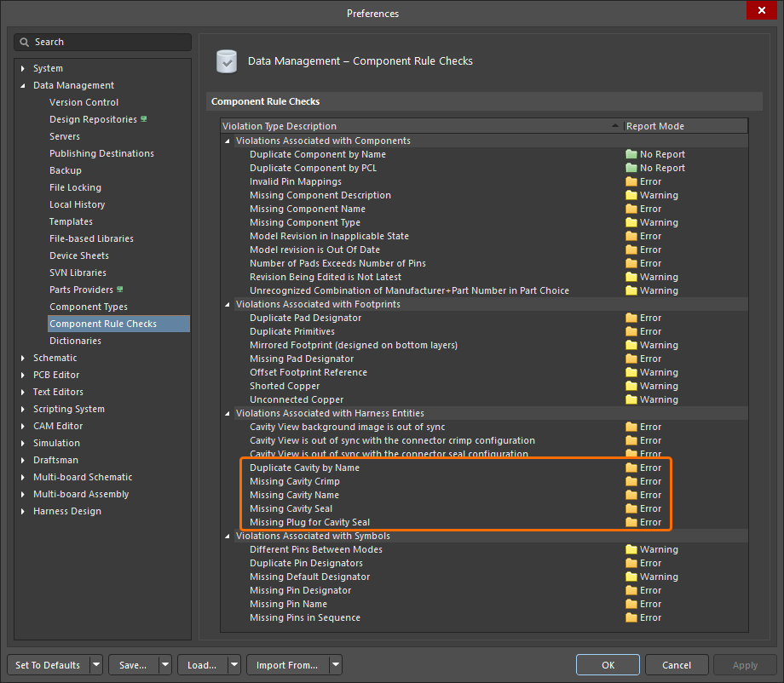The height and width of the screenshot is (683, 784).
Task: Click the folder icon for Missing Default Designator
Action: click(x=631, y=577)
